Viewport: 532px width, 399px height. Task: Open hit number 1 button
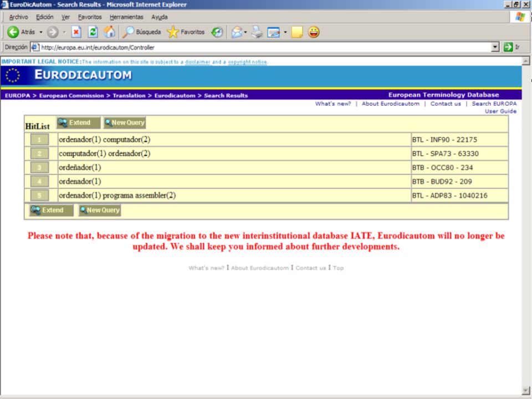[x=39, y=140]
